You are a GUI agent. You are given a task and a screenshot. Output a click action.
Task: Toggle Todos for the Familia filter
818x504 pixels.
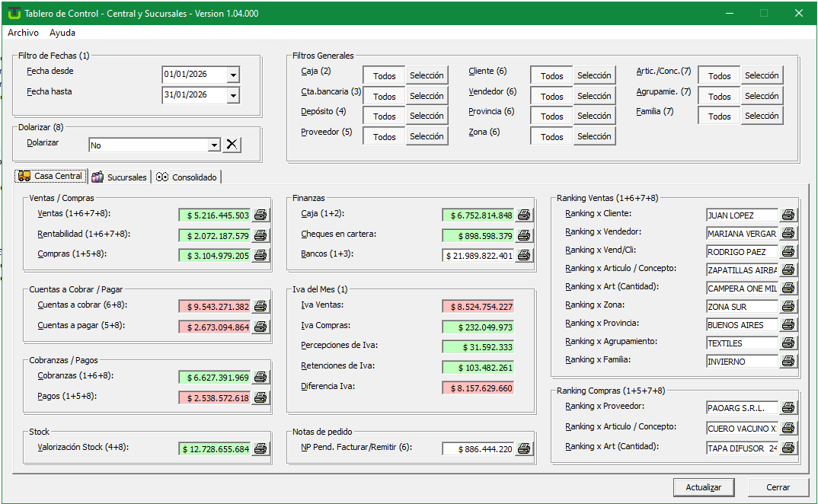pos(719,116)
